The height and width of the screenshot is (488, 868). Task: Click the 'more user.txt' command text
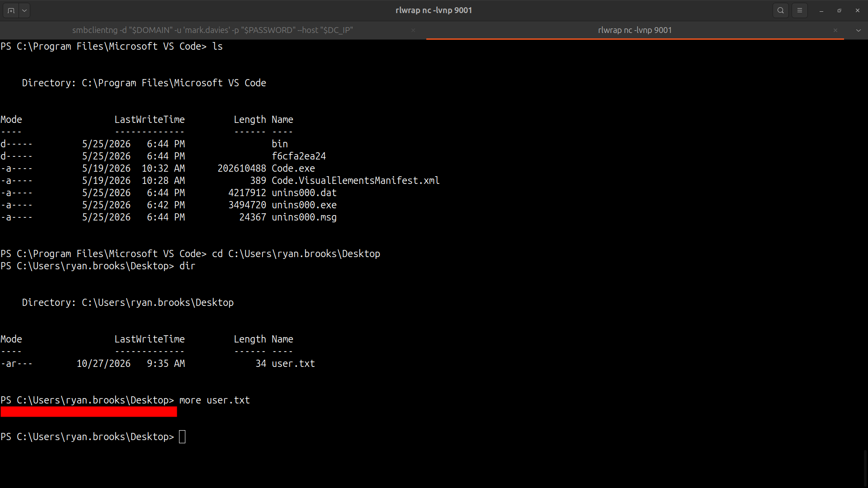tap(215, 400)
